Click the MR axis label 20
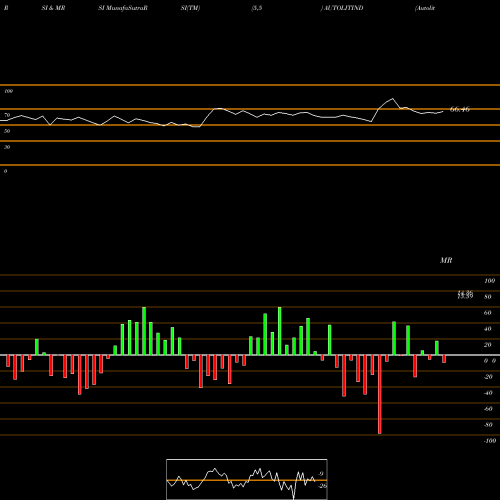The image size is (500, 500). click(488, 345)
